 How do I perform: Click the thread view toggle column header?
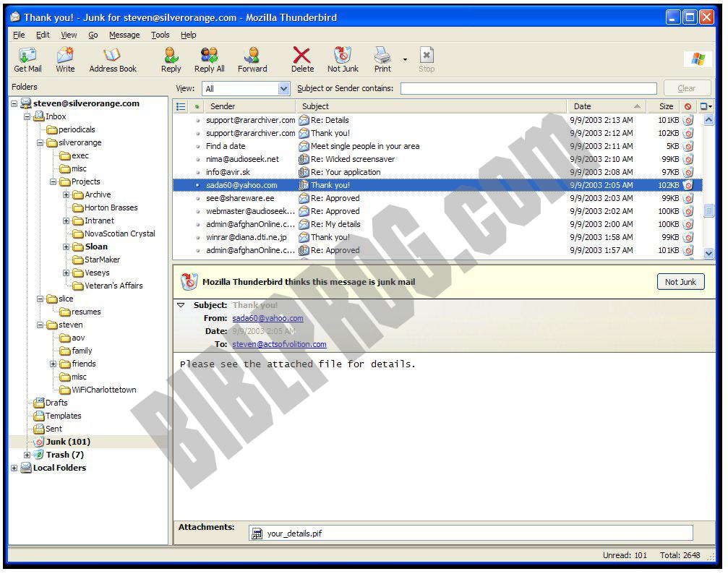click(179, 106)
